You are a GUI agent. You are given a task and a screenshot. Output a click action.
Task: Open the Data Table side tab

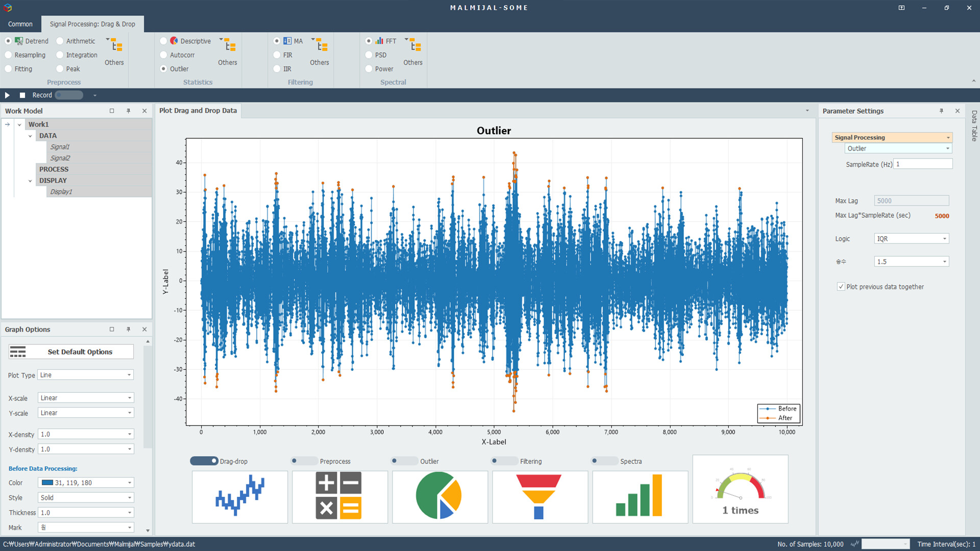(974, 126)
